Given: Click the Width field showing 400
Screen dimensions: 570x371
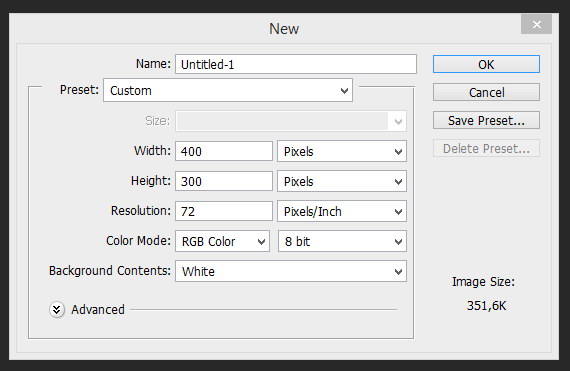Looking at the screenshot, I should [x=224, y=151].
